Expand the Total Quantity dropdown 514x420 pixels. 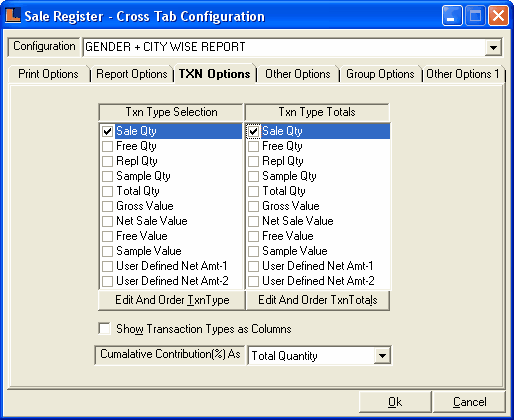pyautogui.click(x=382, y=356)
